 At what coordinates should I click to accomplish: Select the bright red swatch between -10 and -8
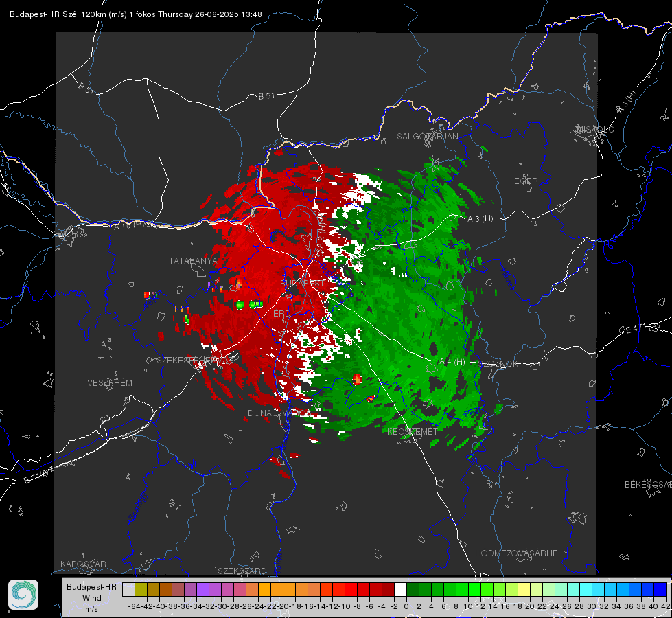tap(351, 589)
